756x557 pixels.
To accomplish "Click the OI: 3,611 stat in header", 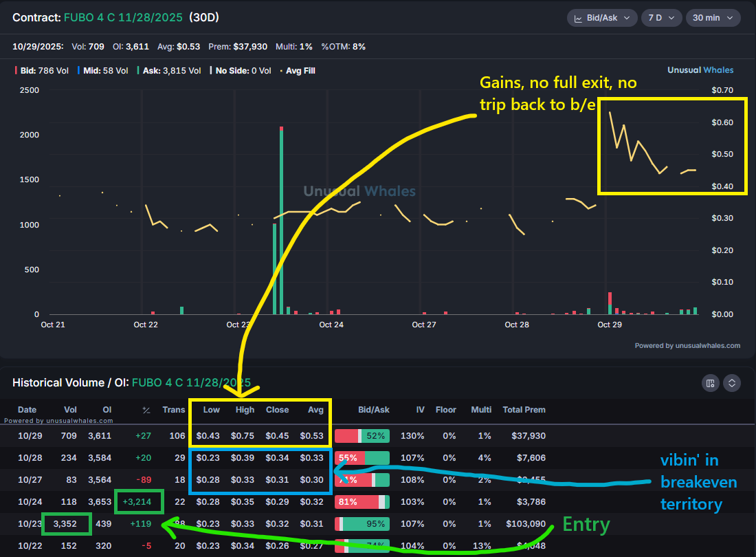I will (131, 47).
